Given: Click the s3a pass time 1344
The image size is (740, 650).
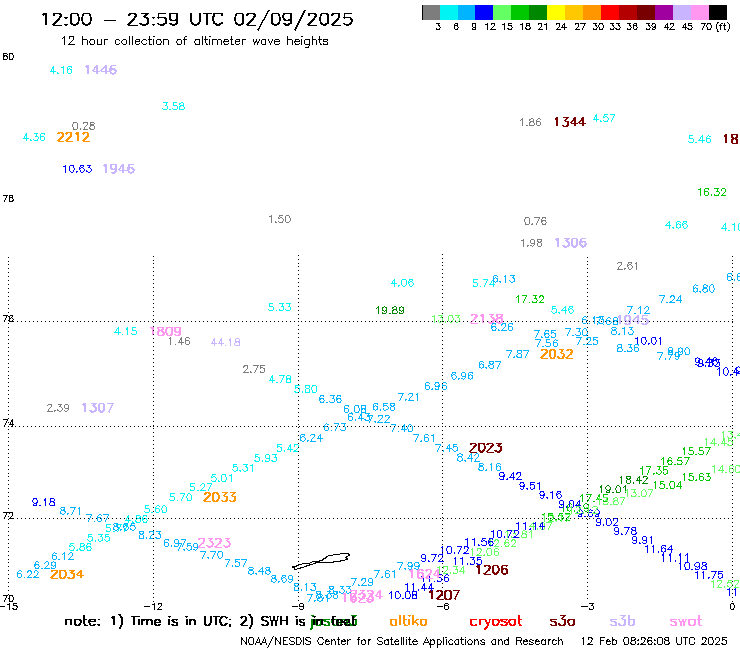Looking at the screenshot, I should point(570,122).
